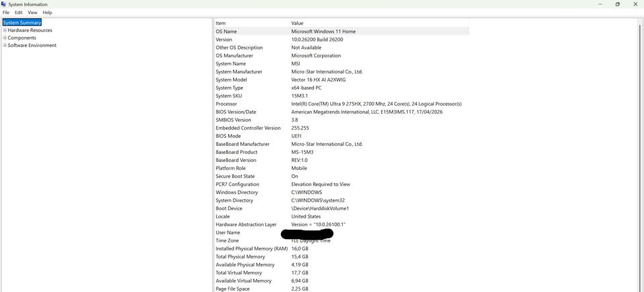This screenshot has height=292, width=644.
Task: Click the Available Physical Memory label
Action: point(246,265)
